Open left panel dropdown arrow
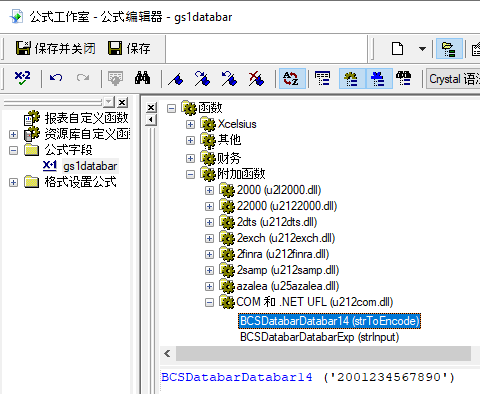 tap(109, 102)
